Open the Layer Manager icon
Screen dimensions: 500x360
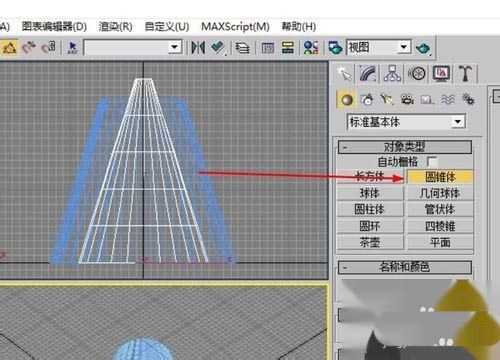tap(242, 48)
